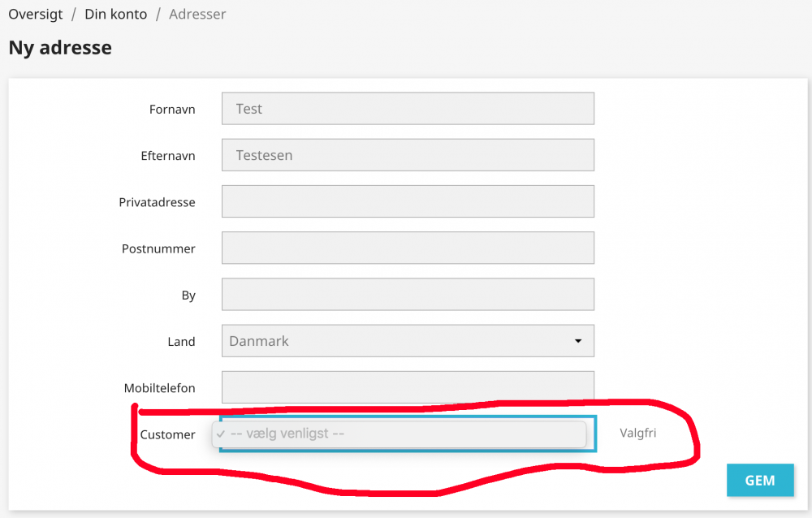The image size is (812, 518).
Task: Select the Adresser breadcrumb item
Action: [x=197, y=14]
